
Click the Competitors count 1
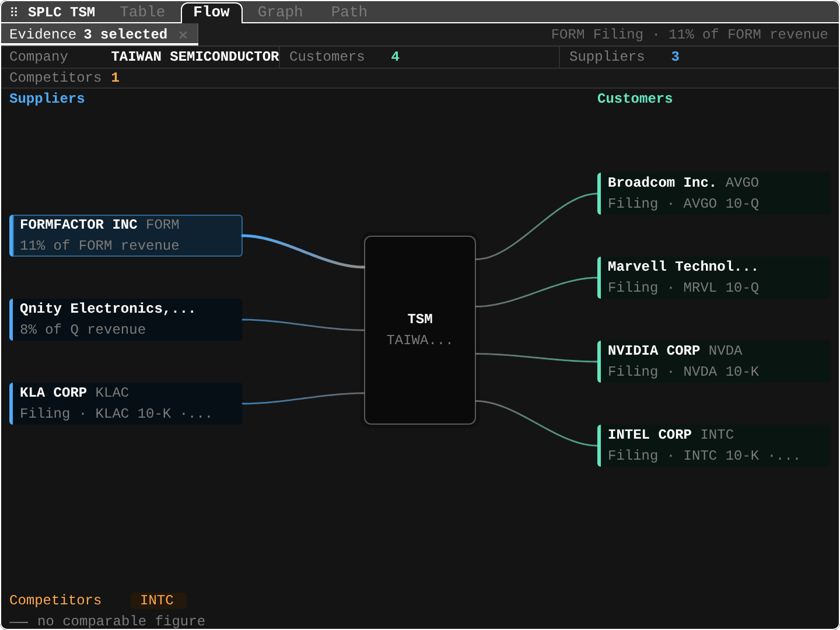[x=115, y=78]
